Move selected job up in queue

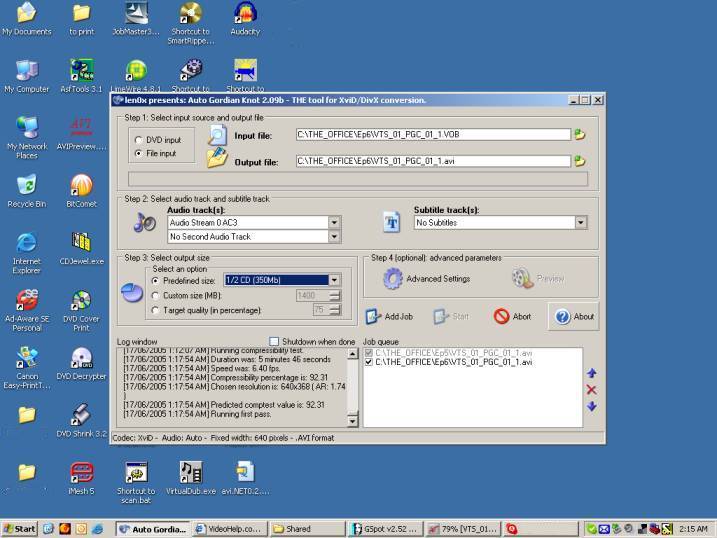(x=591, y=373)
